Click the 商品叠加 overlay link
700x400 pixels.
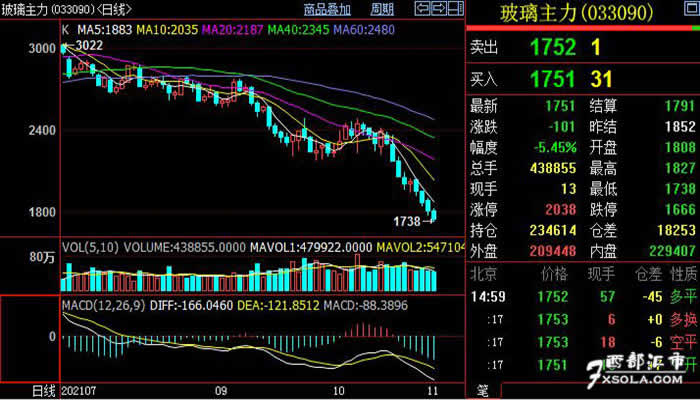pos(327,9)
